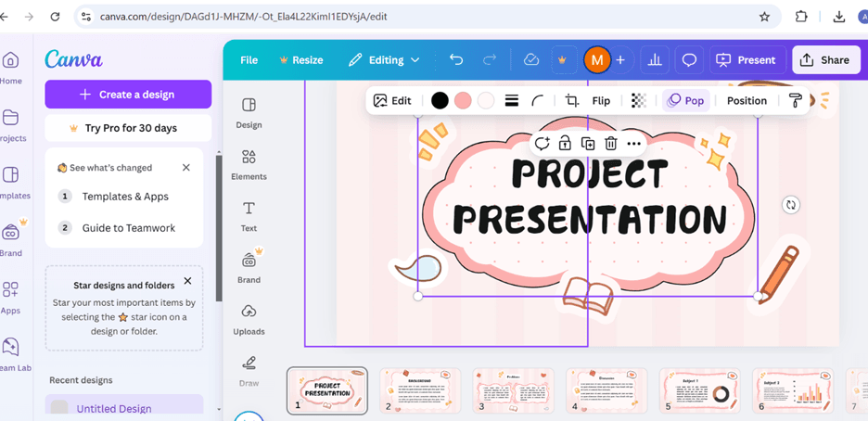This screenshot has height=421, width=868.
Task: Open the Uploads panel
Action: [249, 320]
